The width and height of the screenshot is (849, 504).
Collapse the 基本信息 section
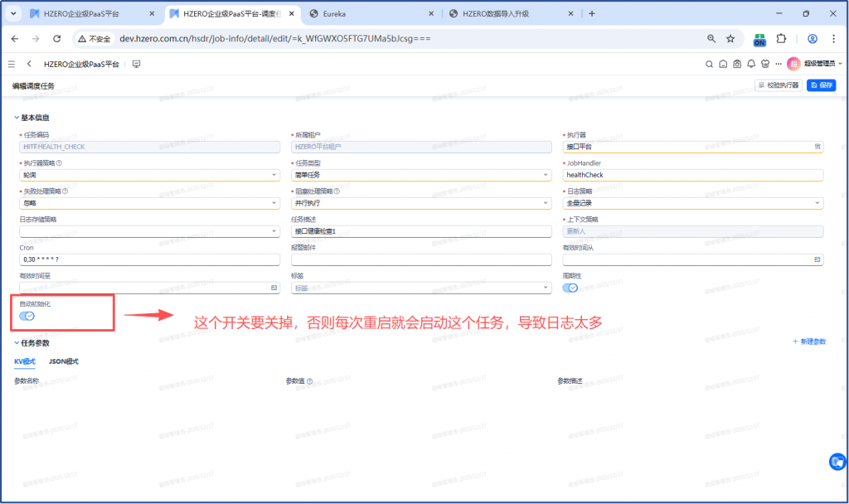[x=16, y=118]
